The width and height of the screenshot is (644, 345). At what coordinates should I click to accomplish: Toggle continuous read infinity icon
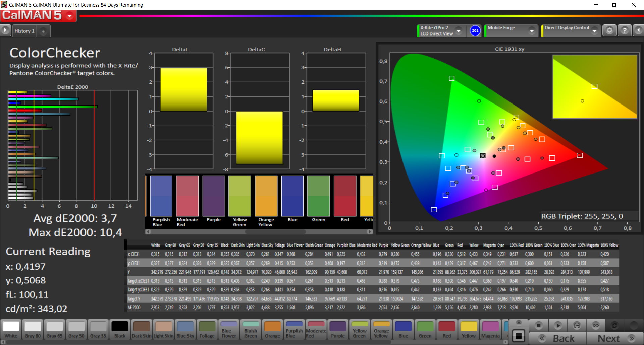pos(596,325)
